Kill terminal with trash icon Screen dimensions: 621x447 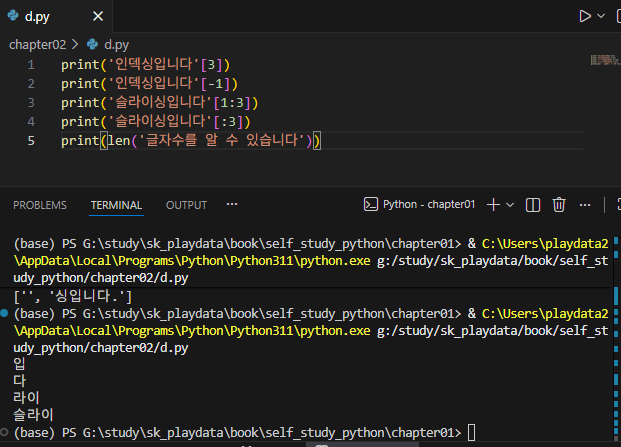tap(559, 205)
